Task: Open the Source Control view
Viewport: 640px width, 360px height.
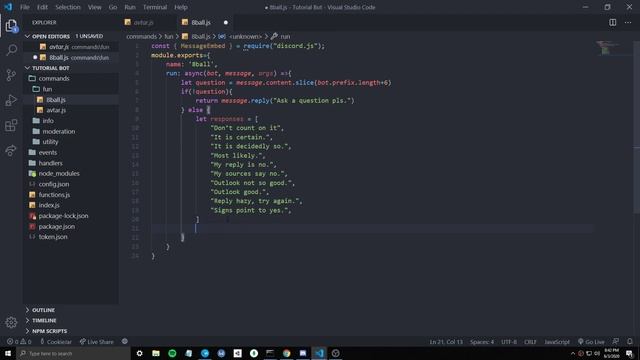Action: [x=11, y=75]
